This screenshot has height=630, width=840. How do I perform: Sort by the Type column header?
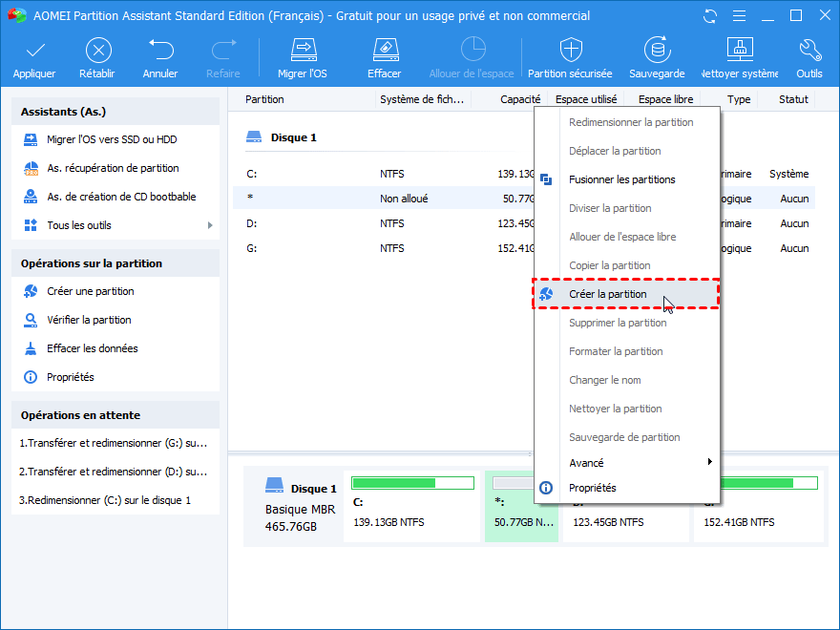pyautogui.click(x=739, y=99)
